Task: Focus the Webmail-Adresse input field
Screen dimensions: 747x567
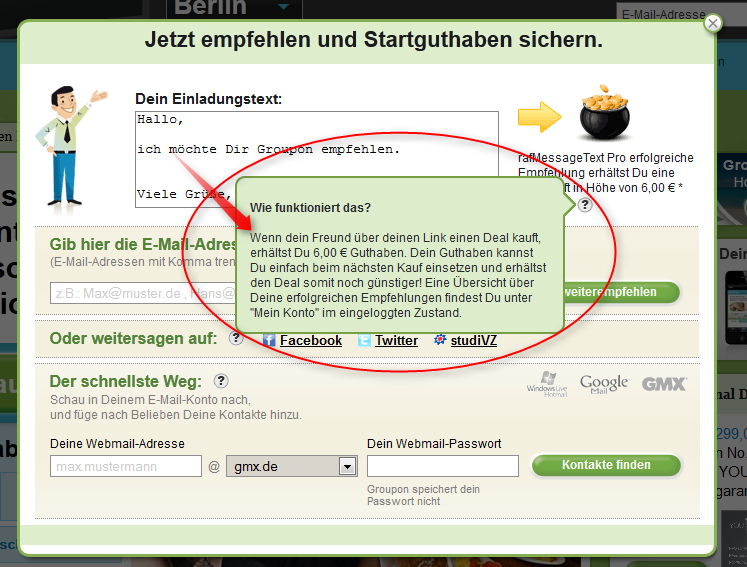Action: pyautogui.click(x=126, y=466)
